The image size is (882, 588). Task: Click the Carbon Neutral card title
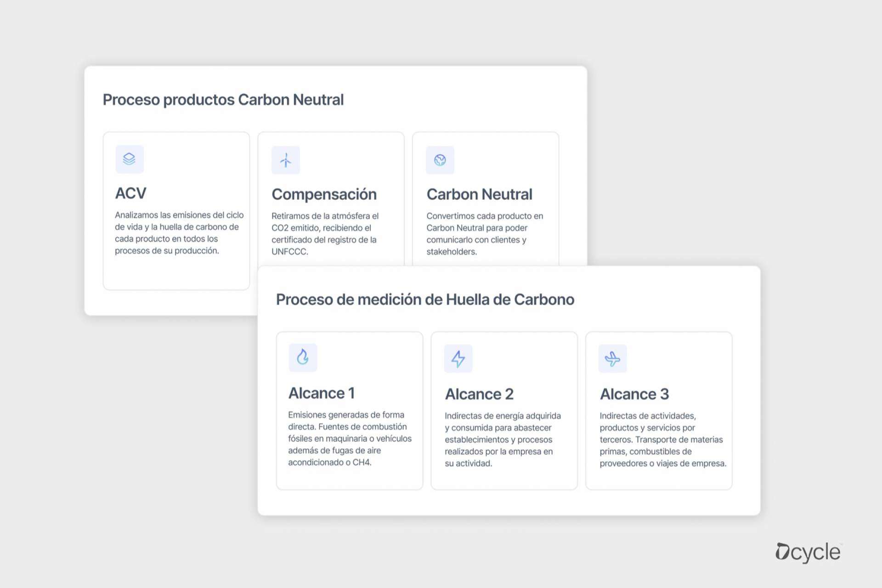(479, 194)
